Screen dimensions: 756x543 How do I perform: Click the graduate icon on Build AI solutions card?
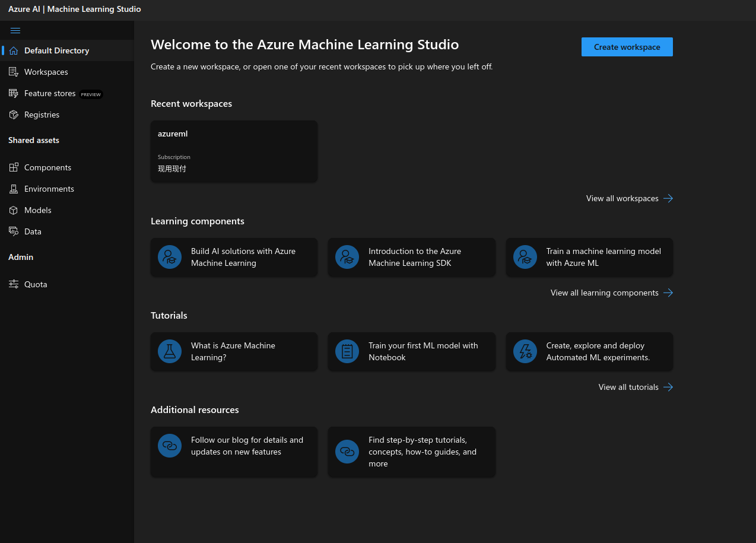pyautogui.click(x=170, y=257)
